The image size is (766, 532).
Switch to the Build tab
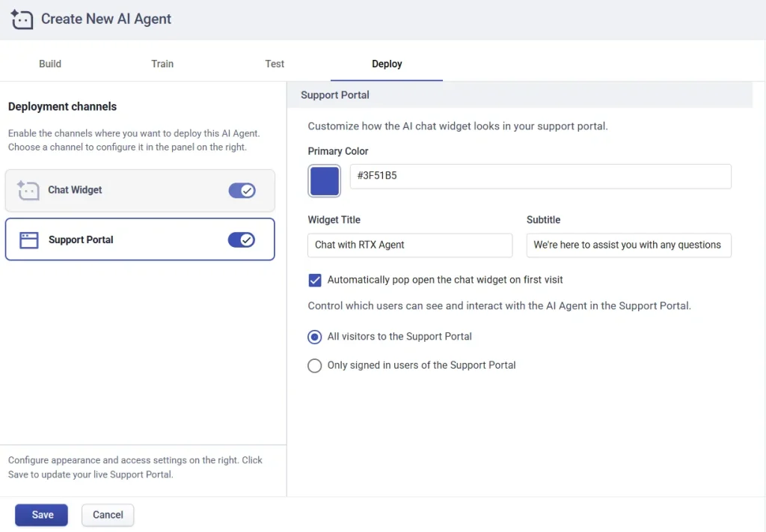point(49,64)
